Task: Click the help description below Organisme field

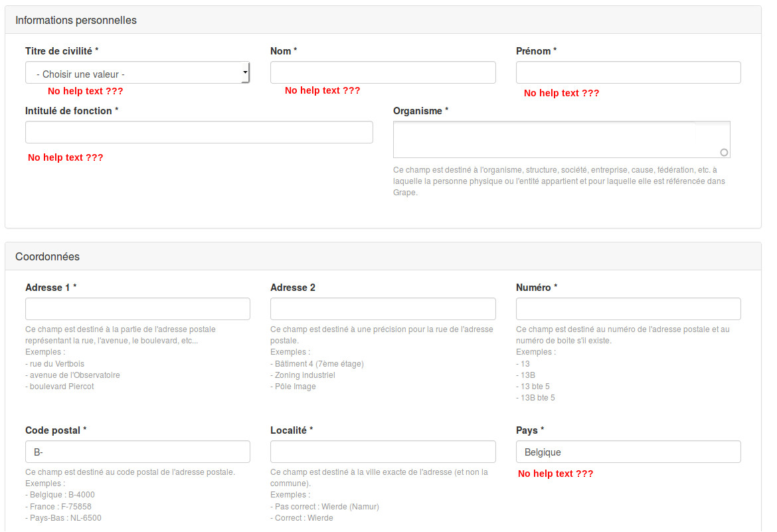Action: click(558, 181)
